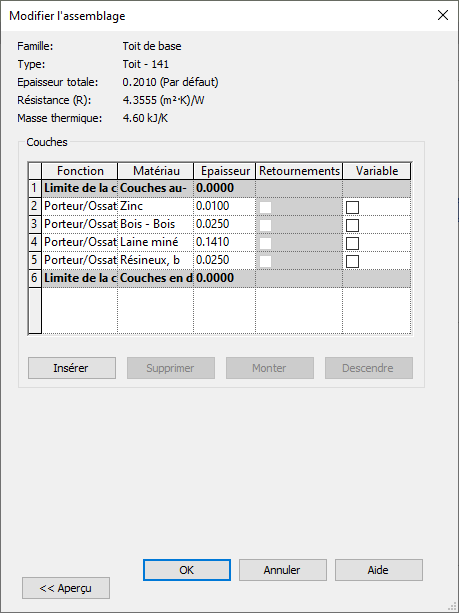Open the Laine miné material cell
Screen dimensions: 459x613
(x=156, y=242)
